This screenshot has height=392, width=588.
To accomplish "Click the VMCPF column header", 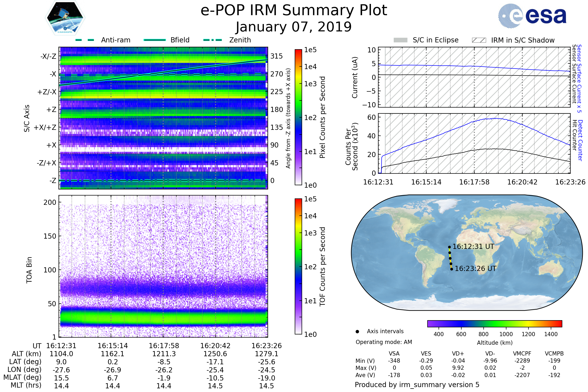I will 522,354.
